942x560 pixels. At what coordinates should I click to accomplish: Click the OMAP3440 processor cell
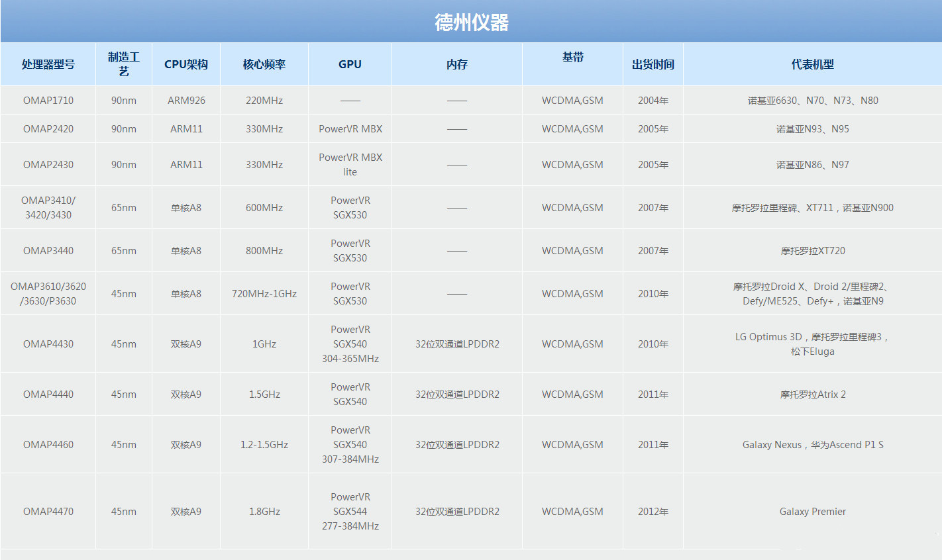[x=48, y=251]
